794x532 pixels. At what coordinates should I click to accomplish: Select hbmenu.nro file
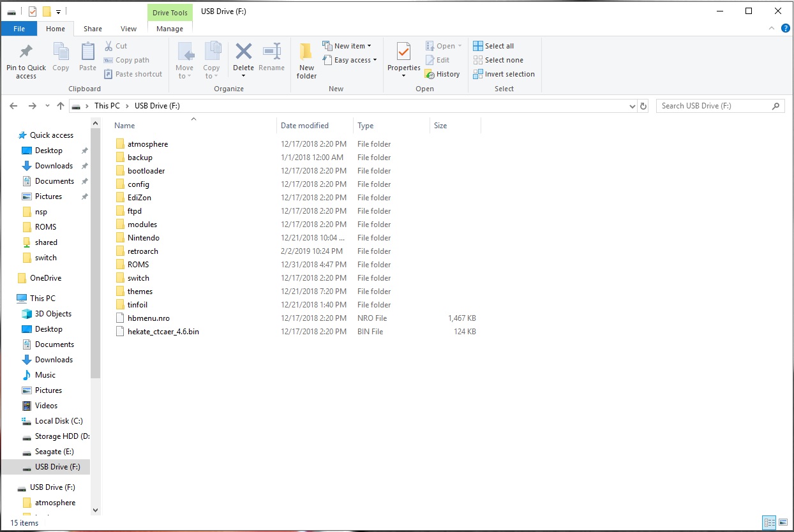[149, 318]
